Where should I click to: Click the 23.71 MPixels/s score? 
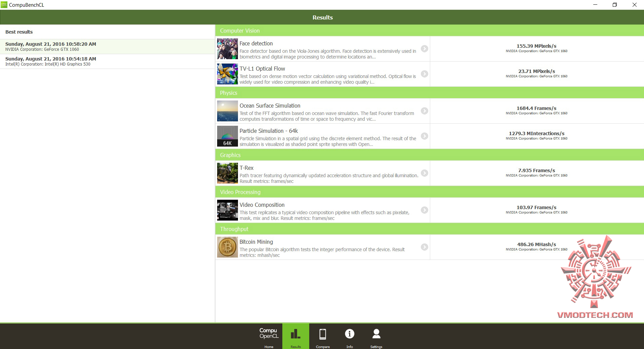click(x=536, y=71)
